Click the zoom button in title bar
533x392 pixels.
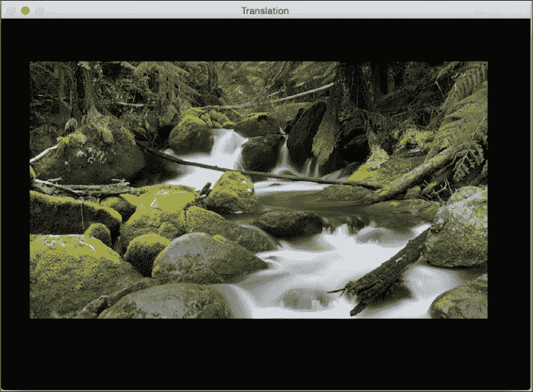tap(40, 11)
